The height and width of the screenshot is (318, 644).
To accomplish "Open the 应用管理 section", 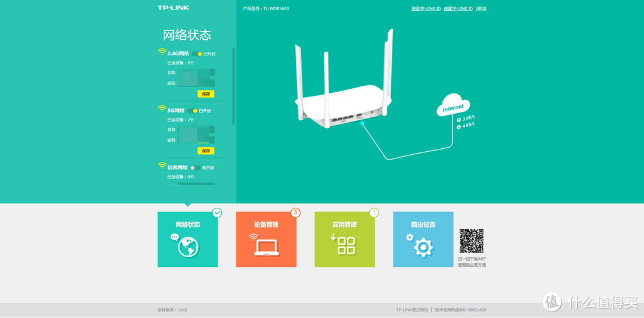I will coord(345,239).
